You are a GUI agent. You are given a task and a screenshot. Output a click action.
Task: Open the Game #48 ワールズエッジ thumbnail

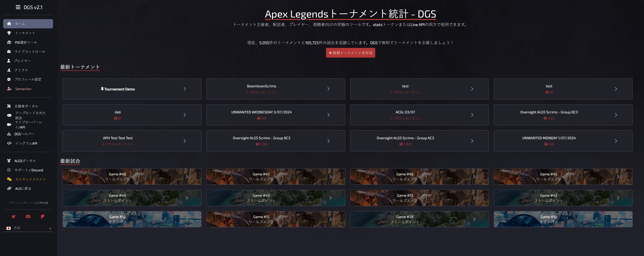pos(132,177)
